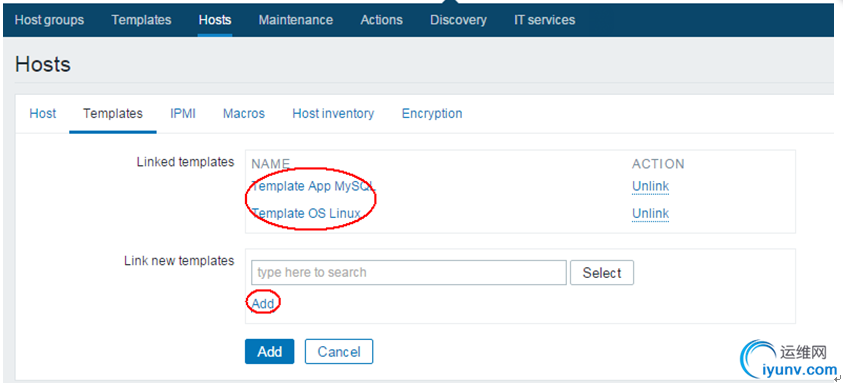Click the blue Add button
Image resolution: width=843 pixels, height=386 pixels.
coord(269,352)
